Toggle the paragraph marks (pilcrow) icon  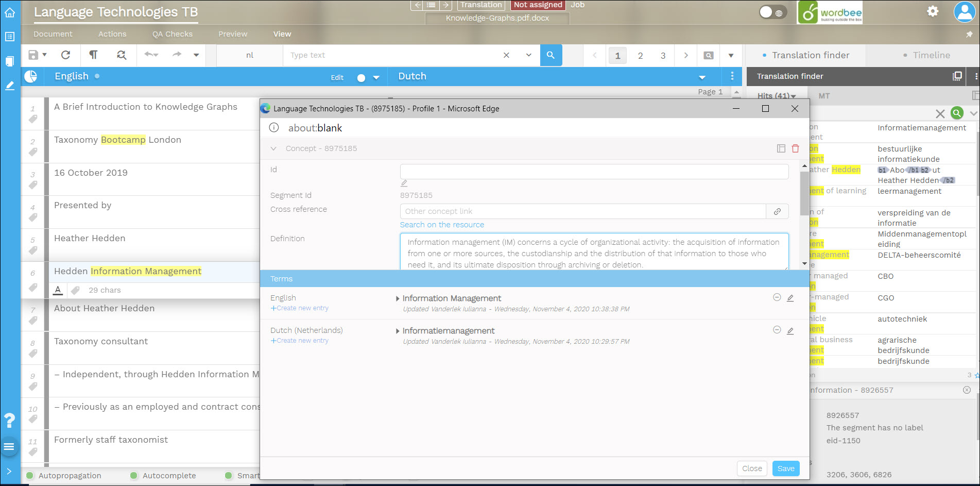93,55
